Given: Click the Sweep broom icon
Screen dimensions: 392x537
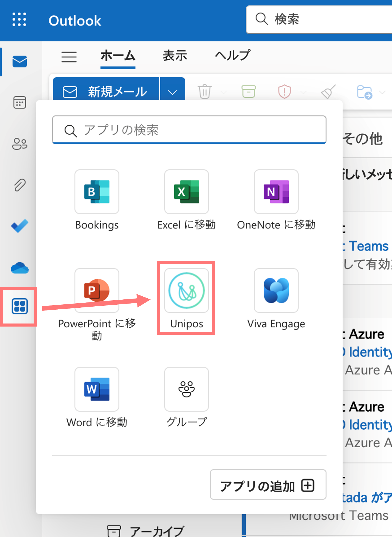Looking at the screenshot, I should coord(328,91).
